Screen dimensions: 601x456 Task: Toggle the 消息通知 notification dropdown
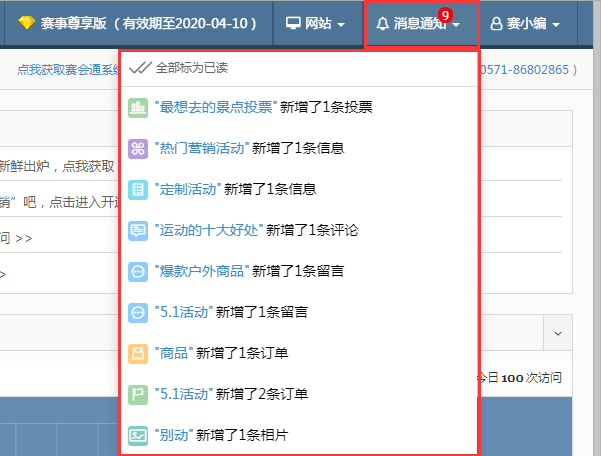418,23
